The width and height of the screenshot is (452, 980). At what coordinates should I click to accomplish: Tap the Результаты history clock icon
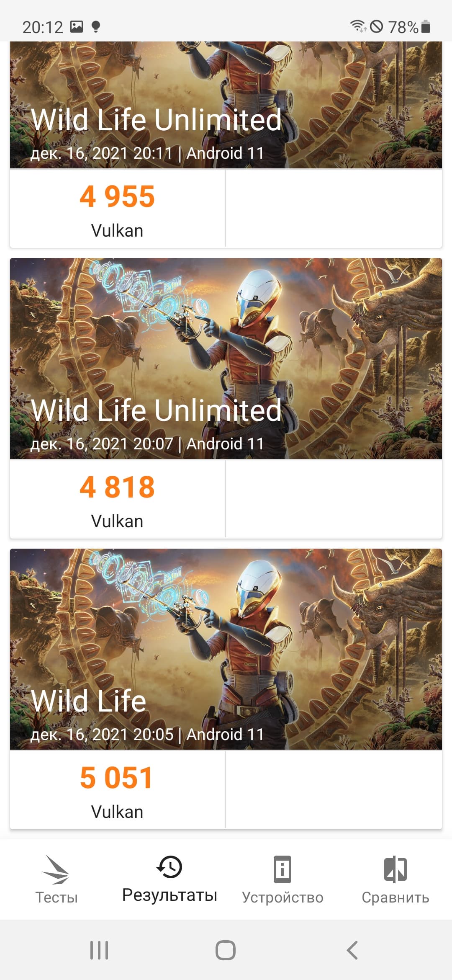[x=169, y=867]
